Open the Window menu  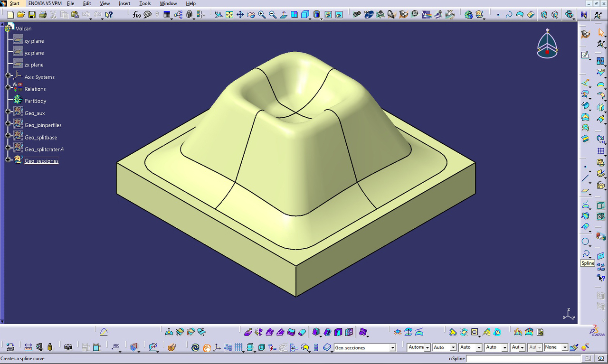click(168, 3)
